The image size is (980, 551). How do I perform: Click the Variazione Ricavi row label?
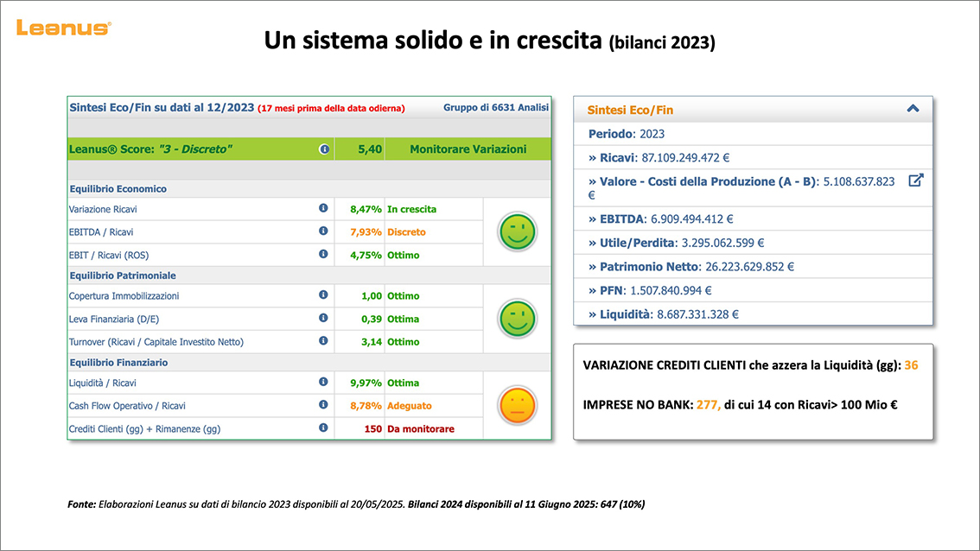click(x=103, y=209)
